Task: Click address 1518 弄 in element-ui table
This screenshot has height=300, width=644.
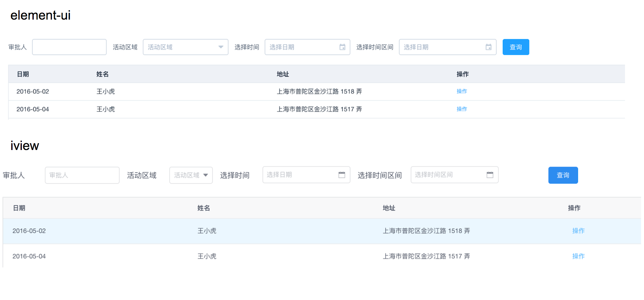Action: click(319, 92)
